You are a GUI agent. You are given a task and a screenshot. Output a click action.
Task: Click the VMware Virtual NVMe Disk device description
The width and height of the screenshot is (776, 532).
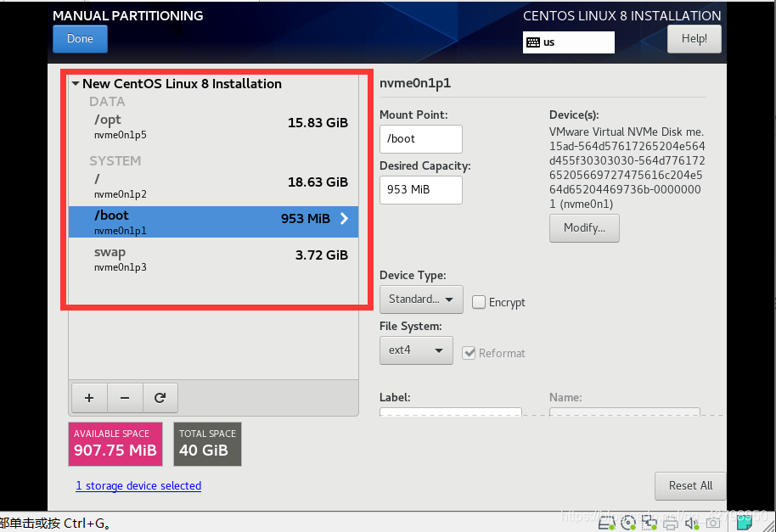pyautogui.click(x=627, y=168)
